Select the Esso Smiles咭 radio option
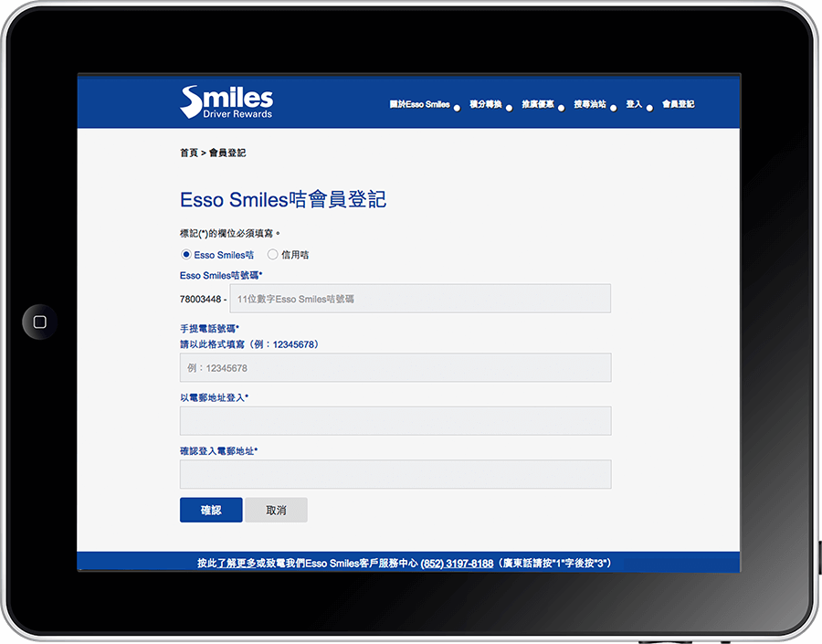The width and height of the screenshot is (822, 644). (x=186, y=254)
